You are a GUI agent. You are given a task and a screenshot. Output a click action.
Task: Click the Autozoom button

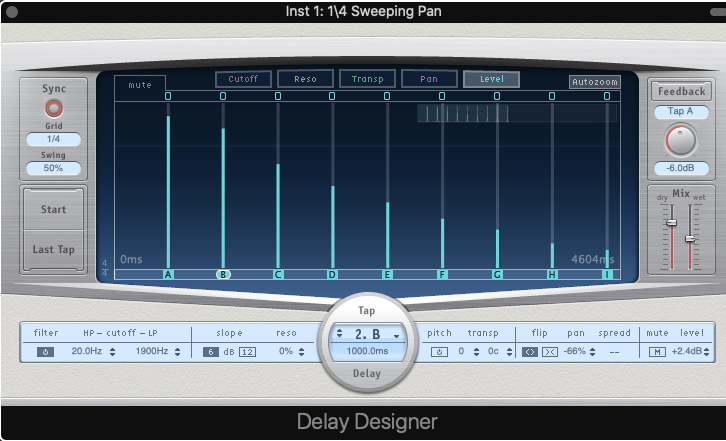(595, 82)
